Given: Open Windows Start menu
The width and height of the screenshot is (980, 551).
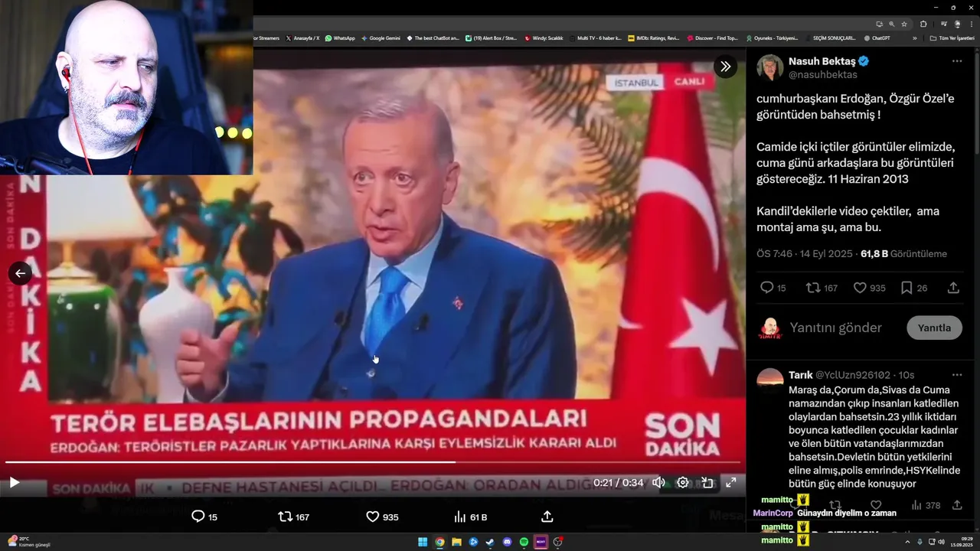Looking at the screenshot, I should point(423,542).
